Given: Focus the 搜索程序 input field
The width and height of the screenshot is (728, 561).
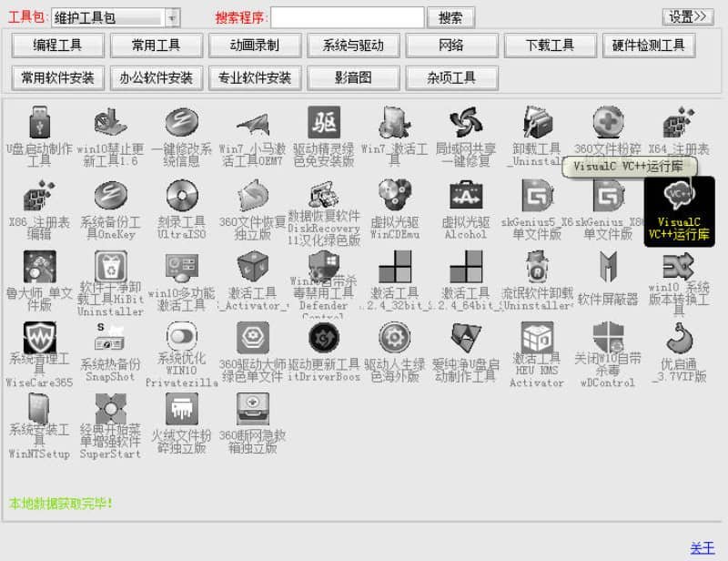Looking at the screenshot, I should pyautogui.click(x=348, y=17).
